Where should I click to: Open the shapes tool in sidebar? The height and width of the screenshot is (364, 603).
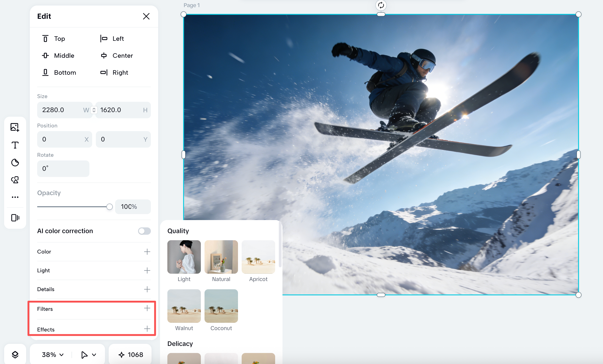15,180
